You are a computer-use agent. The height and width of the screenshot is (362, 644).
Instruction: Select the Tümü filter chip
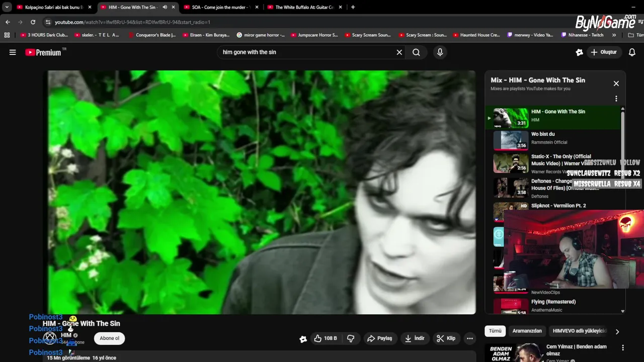tap(495, 331)
